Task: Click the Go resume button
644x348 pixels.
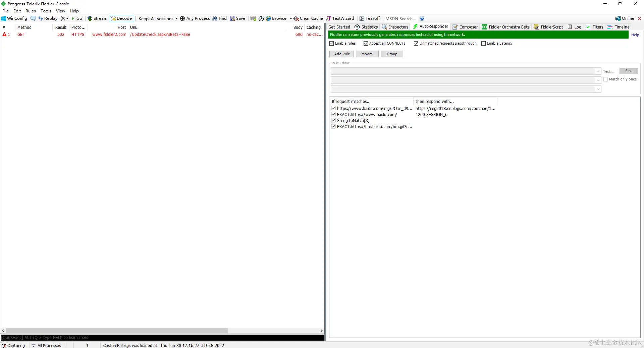Action: [x=77, y=18]
